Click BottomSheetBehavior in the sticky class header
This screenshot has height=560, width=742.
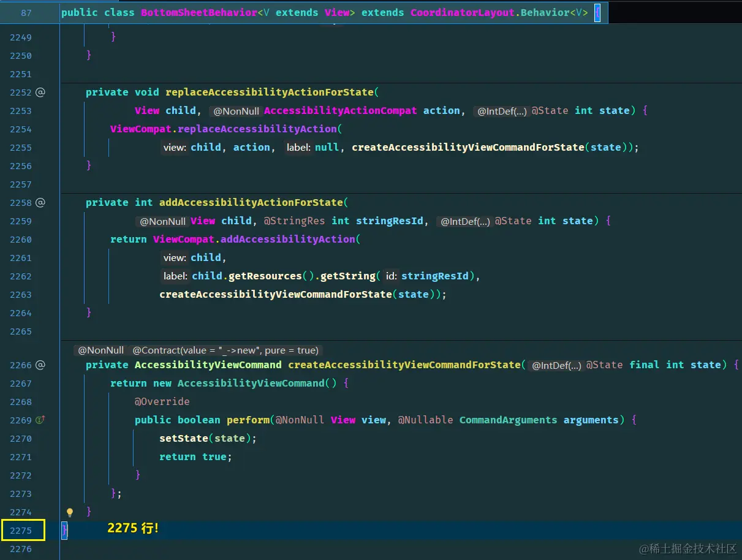point(199,12)
